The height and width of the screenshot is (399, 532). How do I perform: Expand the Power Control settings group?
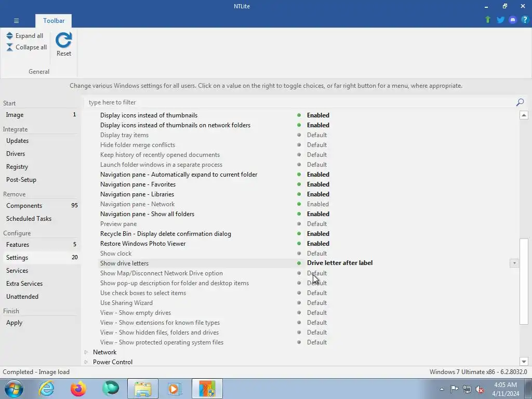(x=86, y=362)
